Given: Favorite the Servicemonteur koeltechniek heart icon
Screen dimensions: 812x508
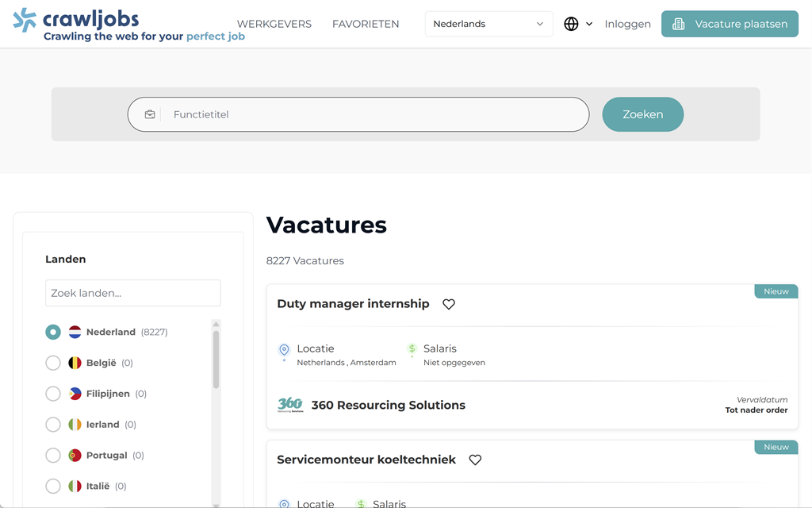Looking at the screenshot, I should point(475,460).
